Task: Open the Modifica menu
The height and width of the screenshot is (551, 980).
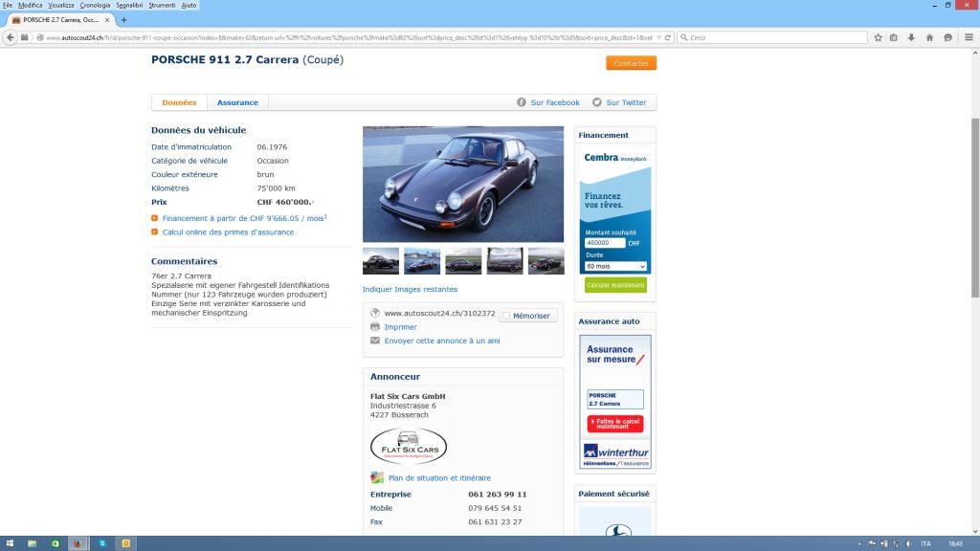Action: pos(30,5)
